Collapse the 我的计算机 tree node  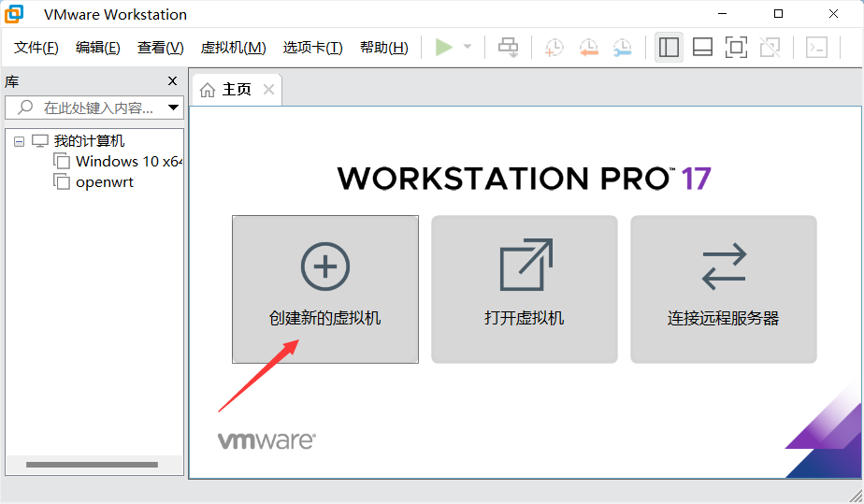(20, 141)
